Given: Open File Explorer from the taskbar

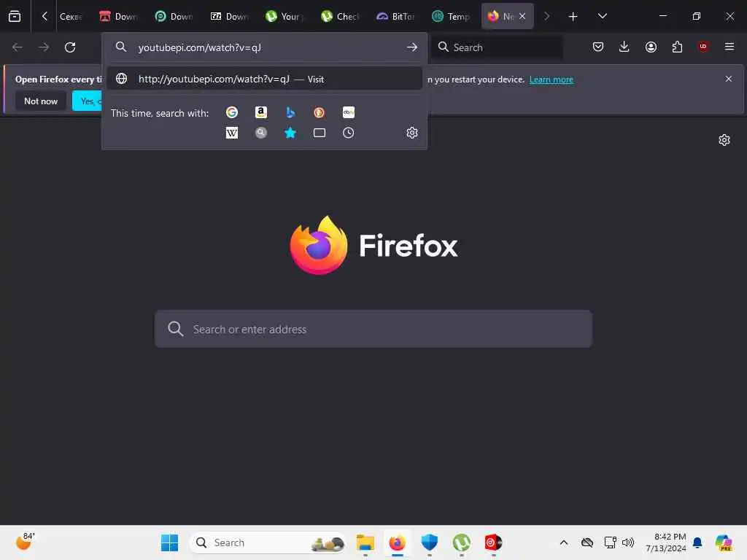Looking at the screenshot, I should [x=365, y=542].
